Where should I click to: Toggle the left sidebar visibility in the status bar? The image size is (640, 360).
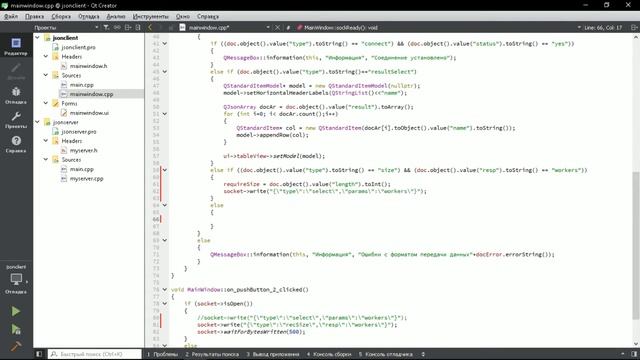pos(39,354)
